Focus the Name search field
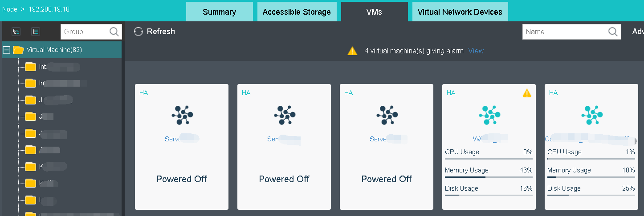Viewport: 644px width, 216px height. (x=566, y=32)
